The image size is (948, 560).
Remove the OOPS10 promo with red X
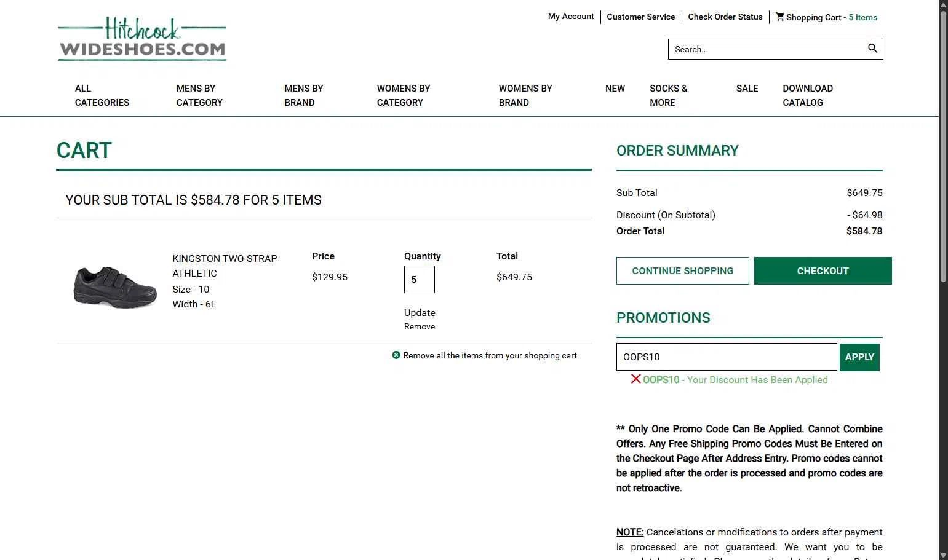635,379
